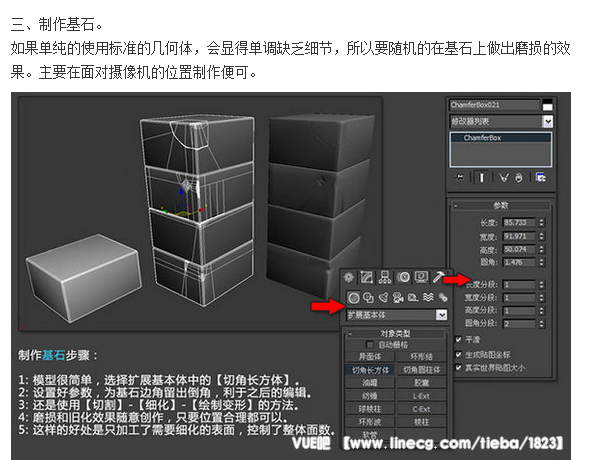Image resolution: width=591 pixels, height=460 pixels.
Task: Click the 胶囊 object button
Action: 421,383
